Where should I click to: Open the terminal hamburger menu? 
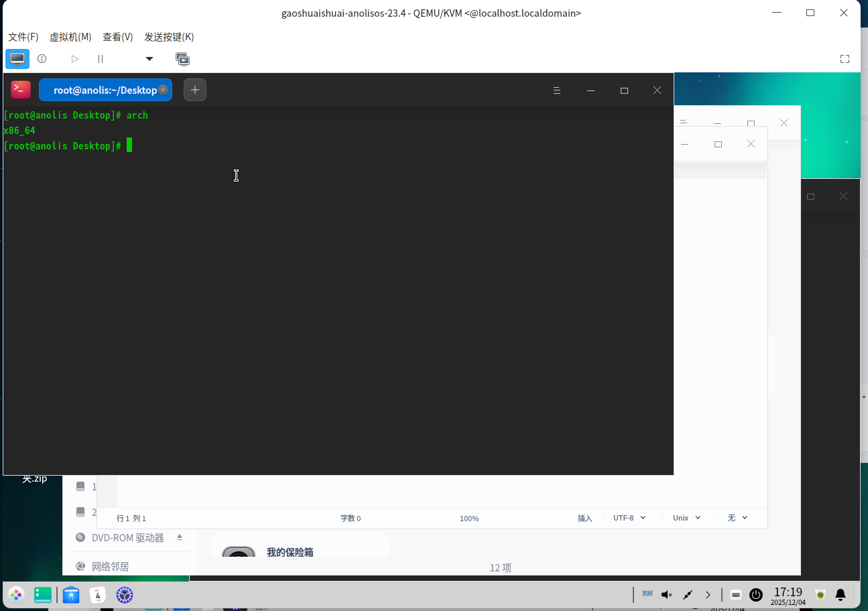point(556,90)
